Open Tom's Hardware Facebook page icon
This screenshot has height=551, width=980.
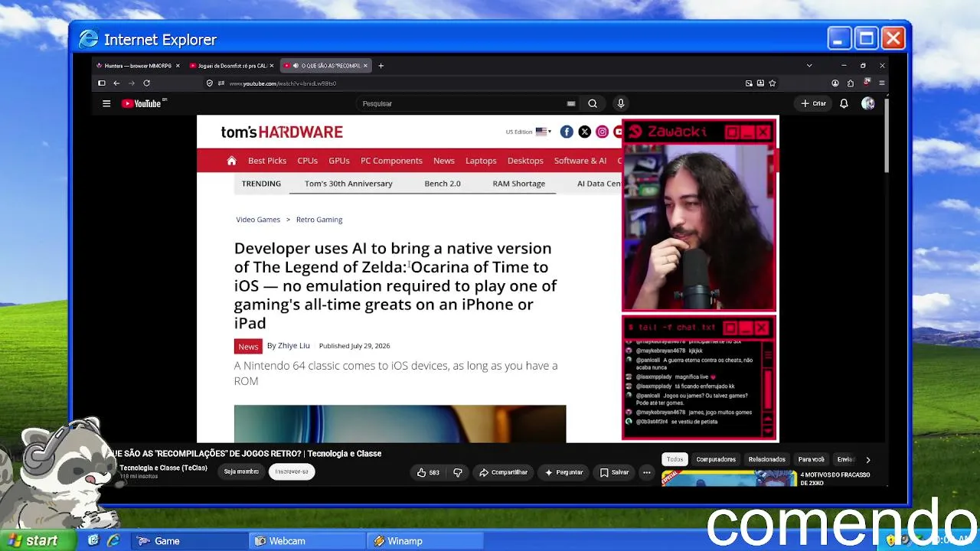567,132
